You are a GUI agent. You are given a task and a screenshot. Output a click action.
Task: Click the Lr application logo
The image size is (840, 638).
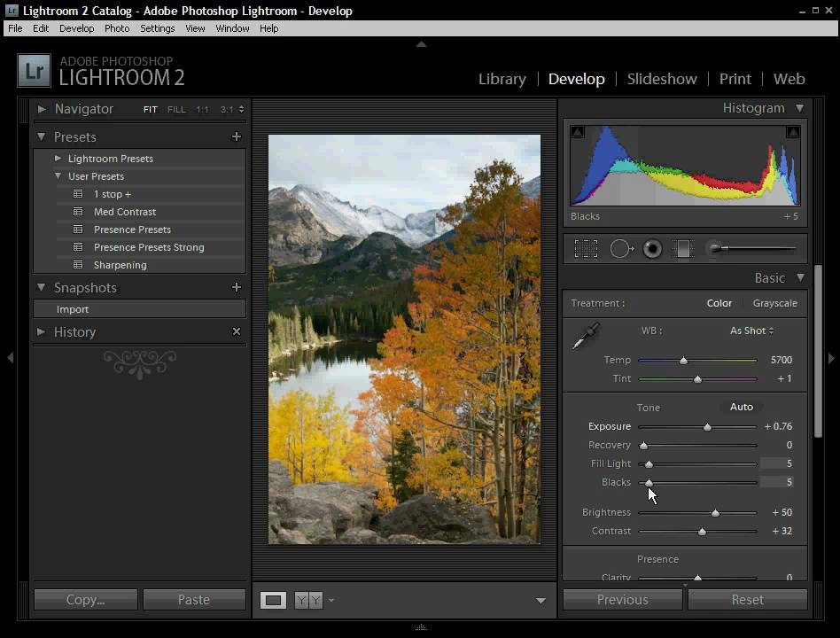pos(35,70)
